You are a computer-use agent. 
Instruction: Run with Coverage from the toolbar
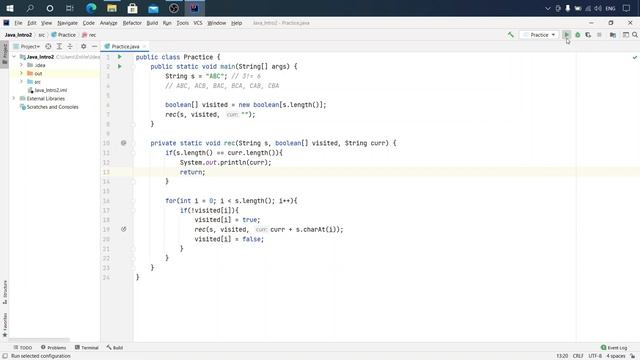(x=588, y=35)
